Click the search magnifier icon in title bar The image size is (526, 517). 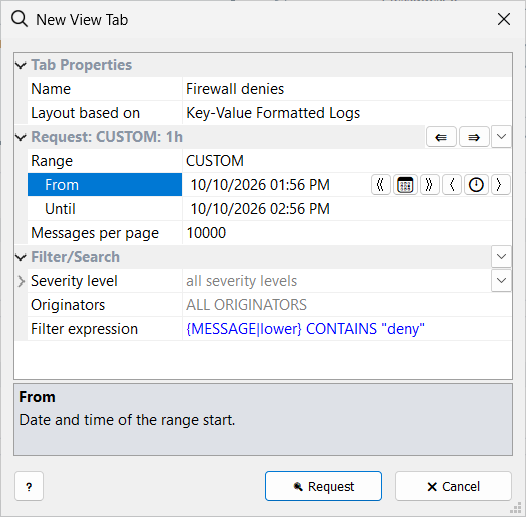tap(19, 19)
